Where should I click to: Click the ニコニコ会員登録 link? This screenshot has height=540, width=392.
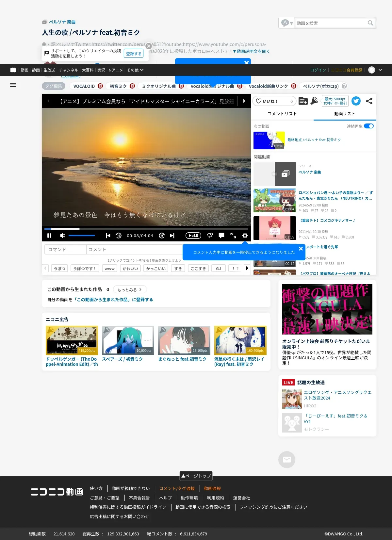pos(347,70)
